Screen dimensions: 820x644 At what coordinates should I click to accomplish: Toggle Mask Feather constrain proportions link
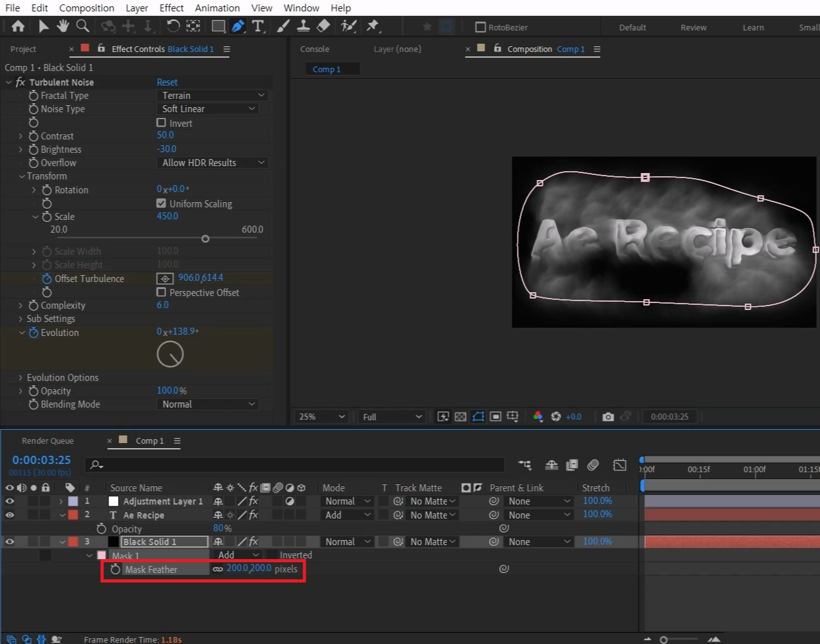click(218, 569)
